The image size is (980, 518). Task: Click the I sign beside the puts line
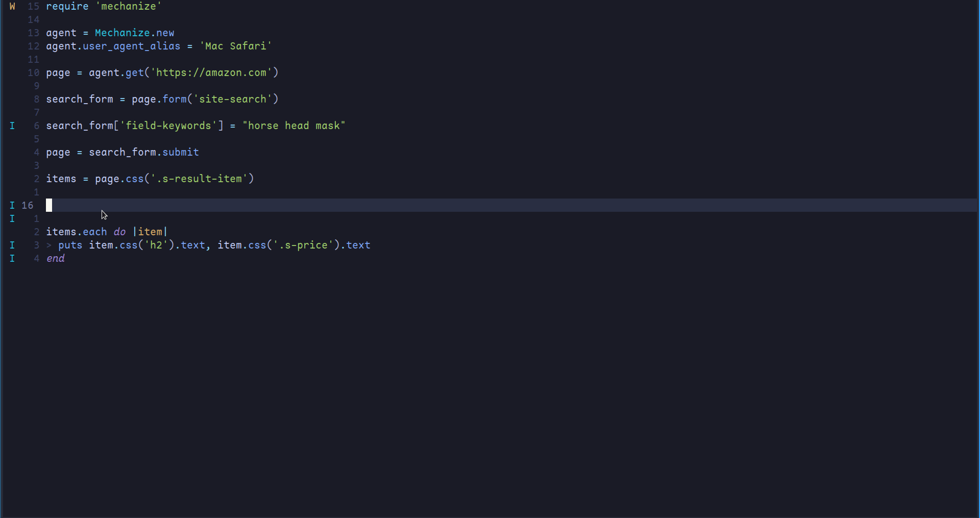(12, 245)
